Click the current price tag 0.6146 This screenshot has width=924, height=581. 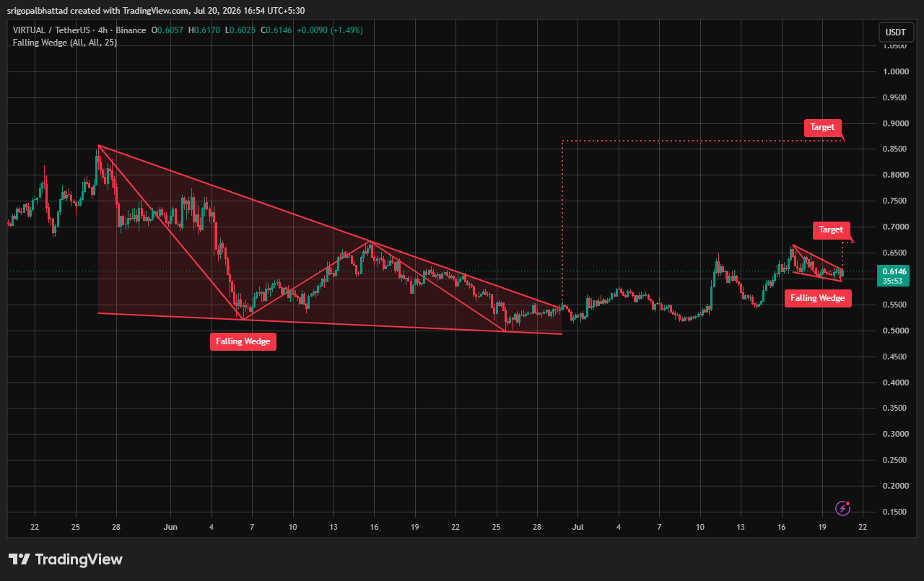coord(893,271)
